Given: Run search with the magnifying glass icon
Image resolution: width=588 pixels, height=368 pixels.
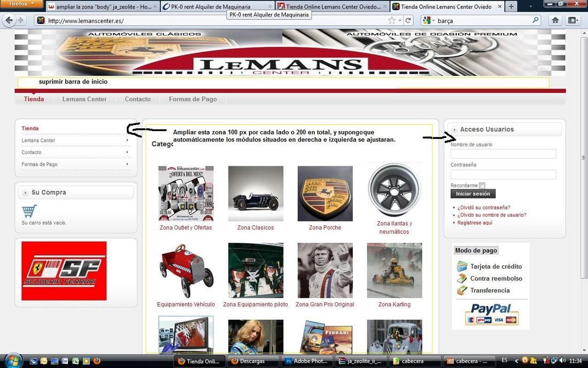Looking at the screenshot, I should [x=536, y=20].
